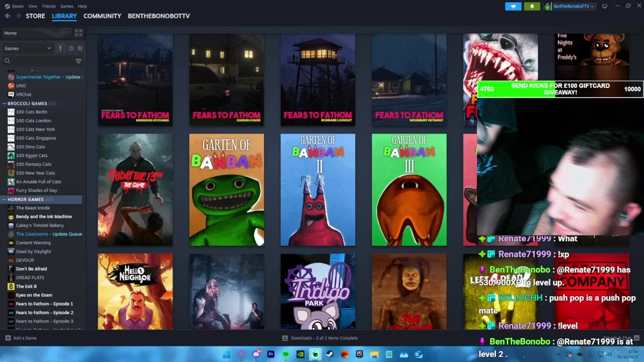Toggle the collections grid view icon beside Home
The height and width of the screenshot is (362, 644).
click(78, 33)
